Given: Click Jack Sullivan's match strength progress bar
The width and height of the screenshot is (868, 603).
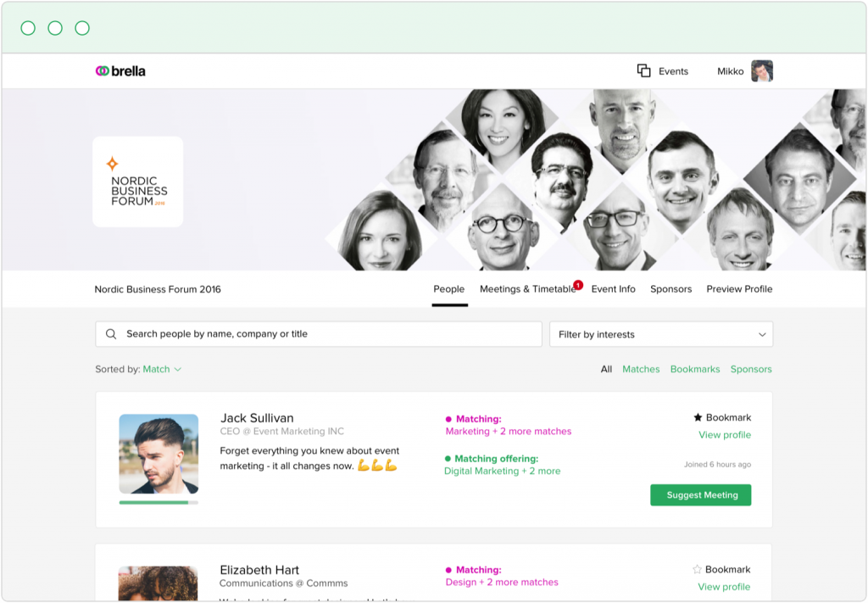Looking at the screenshot, I should [x=159, y=503].
